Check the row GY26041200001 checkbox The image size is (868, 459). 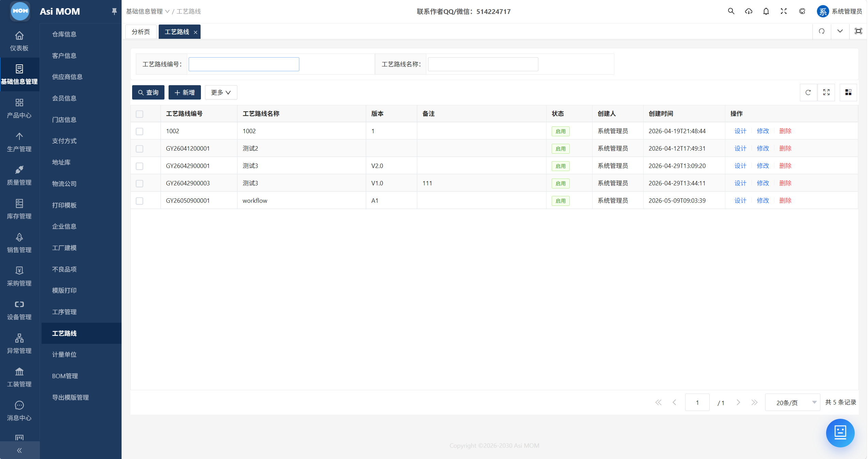[x=140, y=149]
